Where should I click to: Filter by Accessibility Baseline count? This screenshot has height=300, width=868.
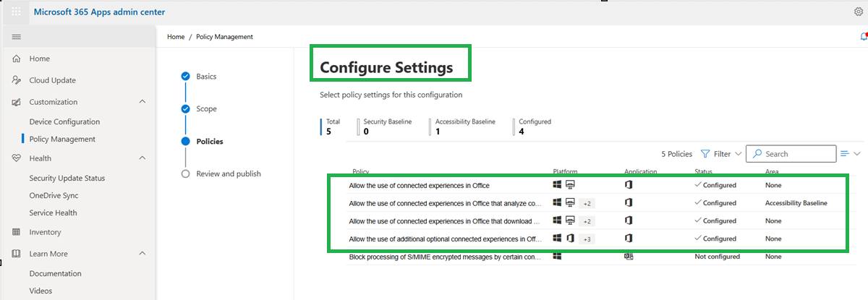462,127
